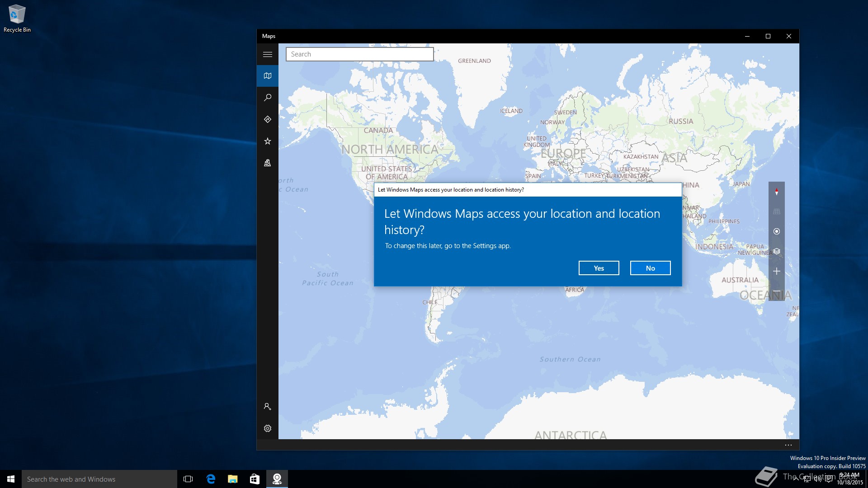The image size is (868, 488).
Task: Click the RUSSIA map label
Action: (681, 122)
